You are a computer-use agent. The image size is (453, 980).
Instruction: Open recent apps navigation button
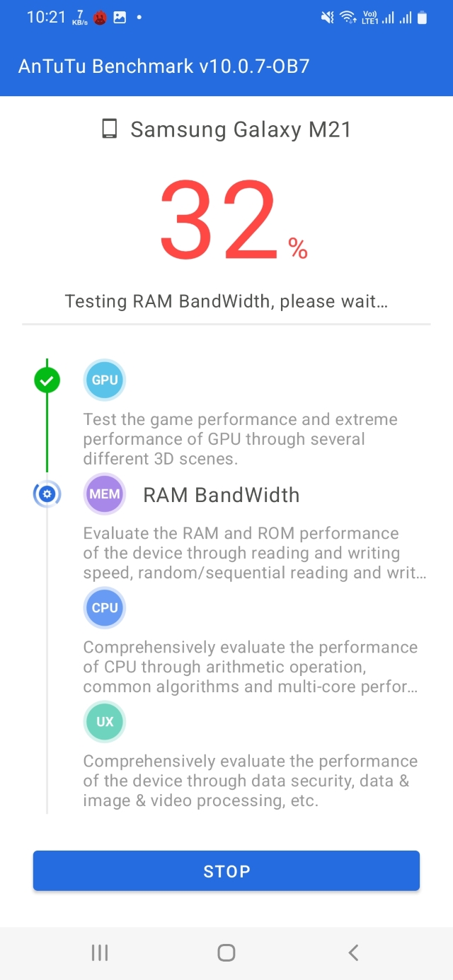(100, 952)
